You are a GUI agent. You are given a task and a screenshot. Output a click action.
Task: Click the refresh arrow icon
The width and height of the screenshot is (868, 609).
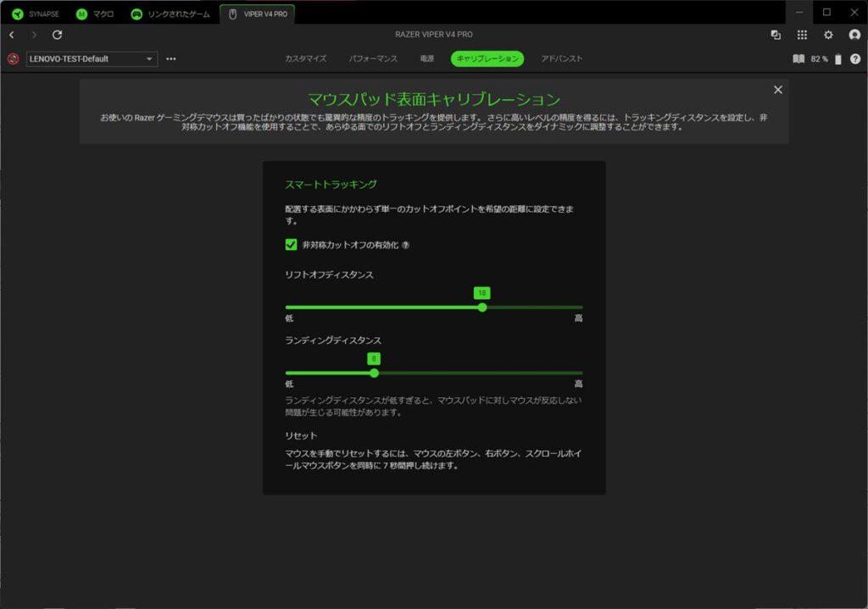pos(57,35)
